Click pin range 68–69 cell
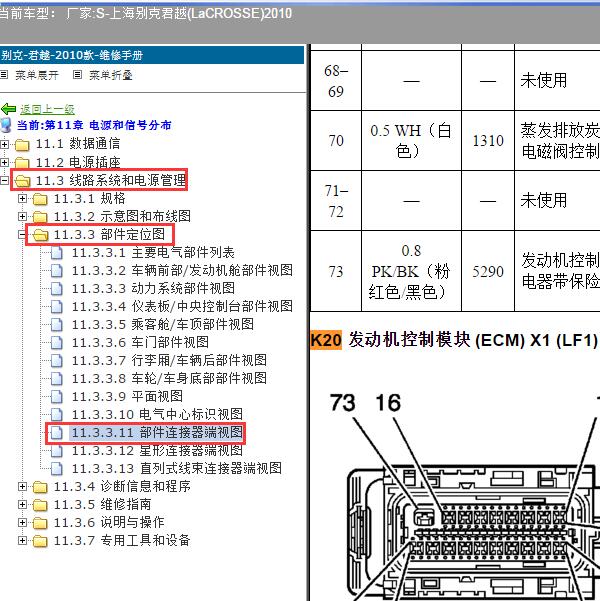This screenshot has height=601, width=600. (336, 81)
